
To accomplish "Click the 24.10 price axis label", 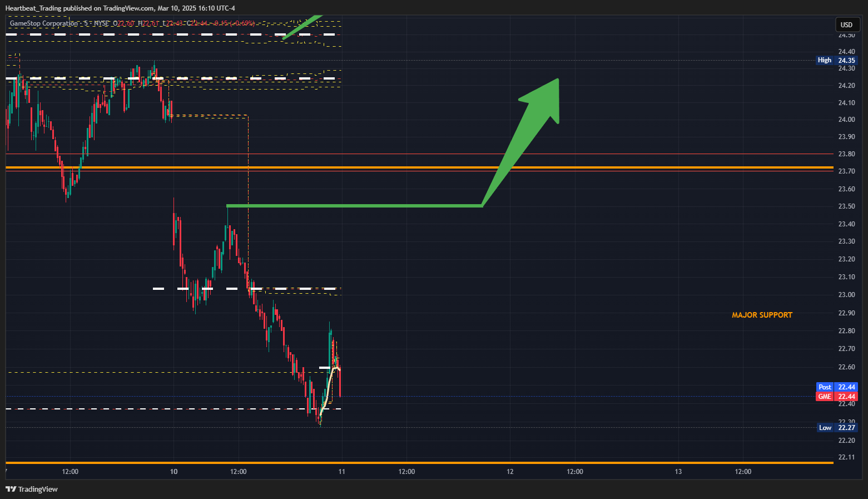I will [x=846, y=103].
